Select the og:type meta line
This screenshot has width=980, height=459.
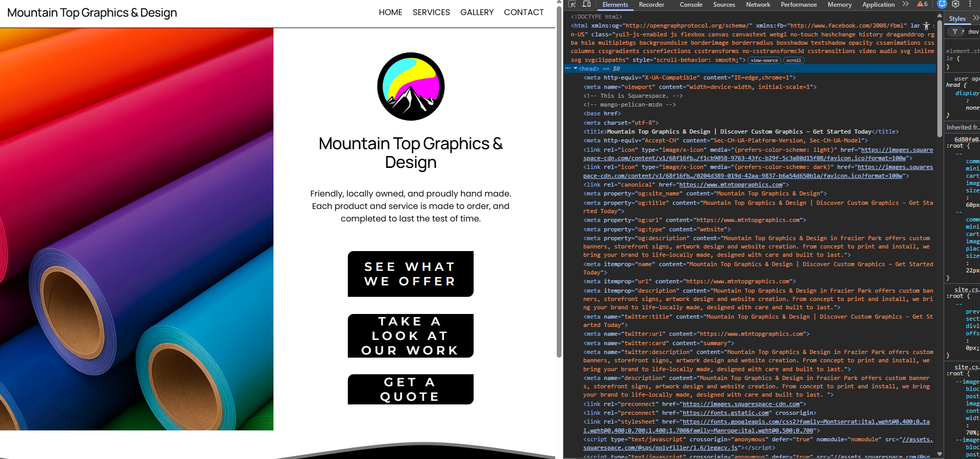tap(657, 229)
